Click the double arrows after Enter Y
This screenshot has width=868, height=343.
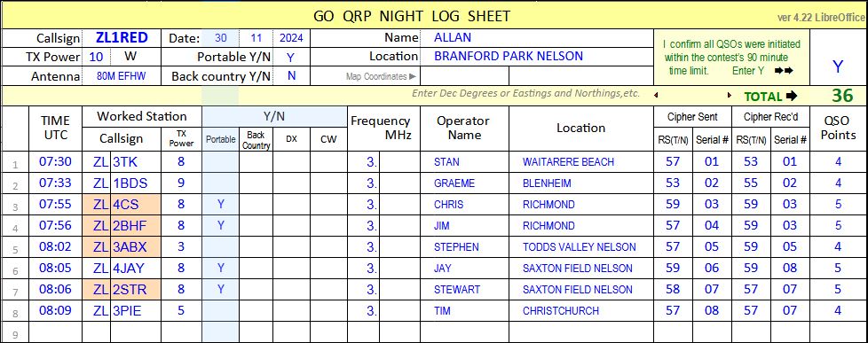(x=784, y=71)
